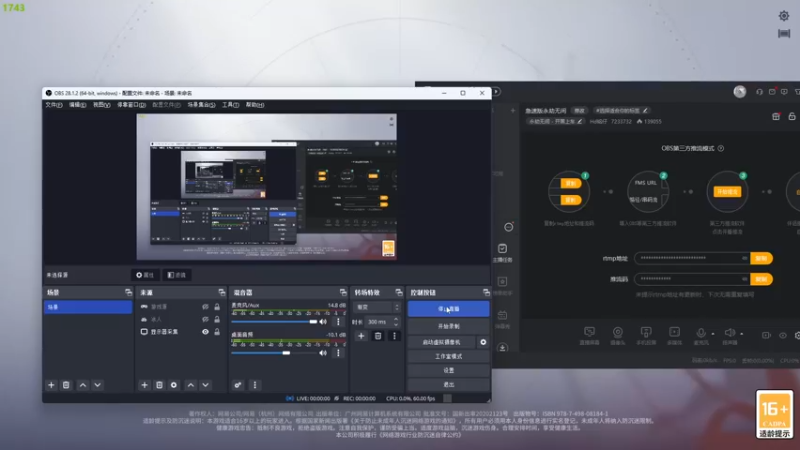Open the 场景集合(S) menu in OBS
800x450 pixels.
(201, 105)
